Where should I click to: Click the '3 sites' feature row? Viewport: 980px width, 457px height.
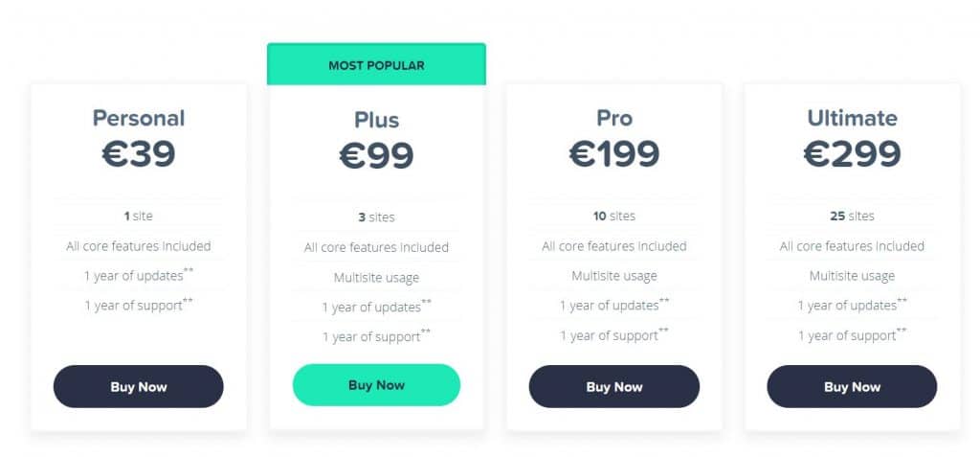click(376, 217)
